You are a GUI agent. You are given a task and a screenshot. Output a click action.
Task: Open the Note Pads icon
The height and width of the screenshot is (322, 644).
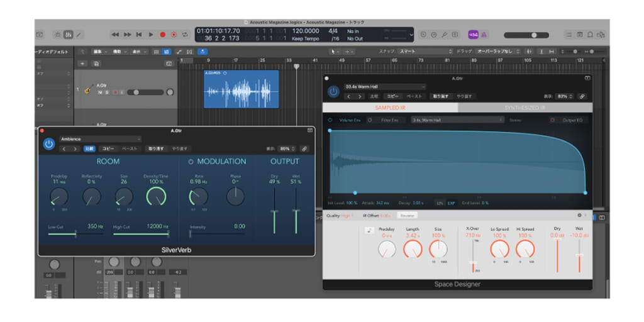tap(579, 35)
